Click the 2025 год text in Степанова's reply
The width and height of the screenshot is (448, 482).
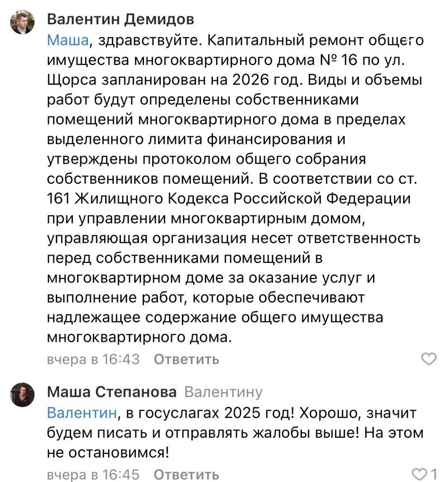(259, 413)
